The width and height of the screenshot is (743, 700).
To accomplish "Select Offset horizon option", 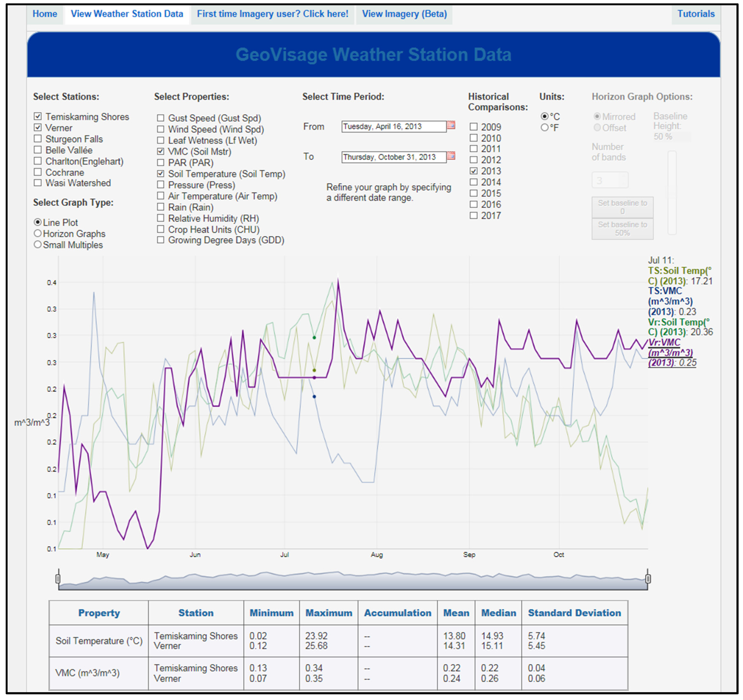I will pos(597,128).
